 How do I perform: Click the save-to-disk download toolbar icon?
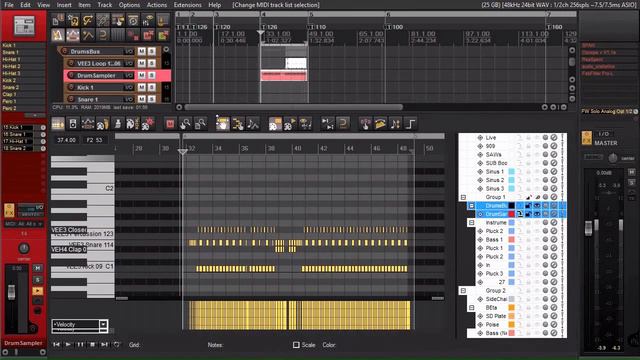pos(163,20)
